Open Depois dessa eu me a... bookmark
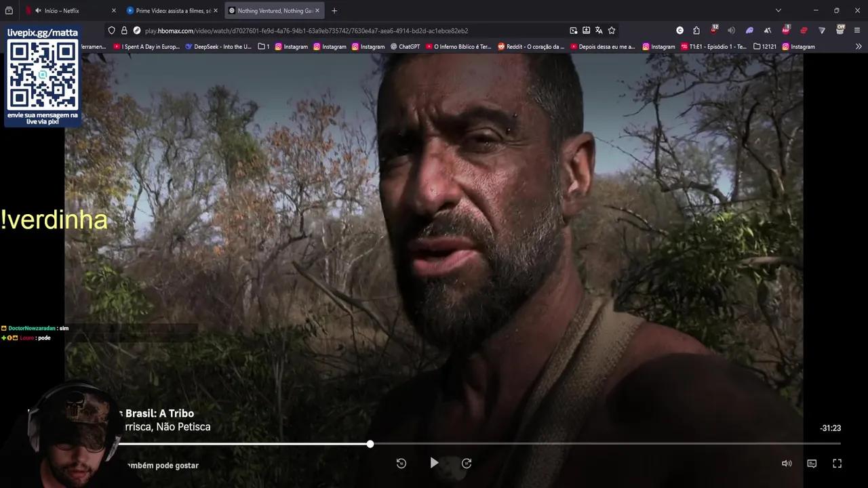Viewport: 868px width, 488px height. pyautogui.click(x=603, y=47)
